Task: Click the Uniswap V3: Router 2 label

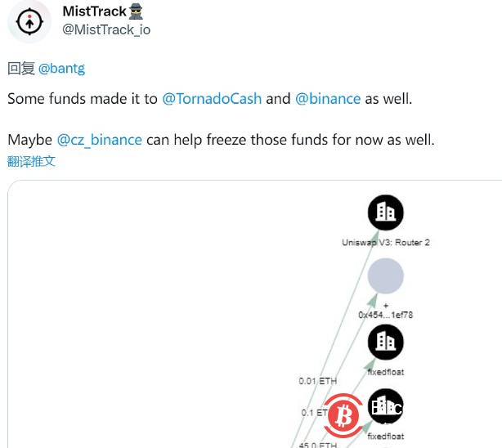Action: pyautogui.click(x=386, y=243)
